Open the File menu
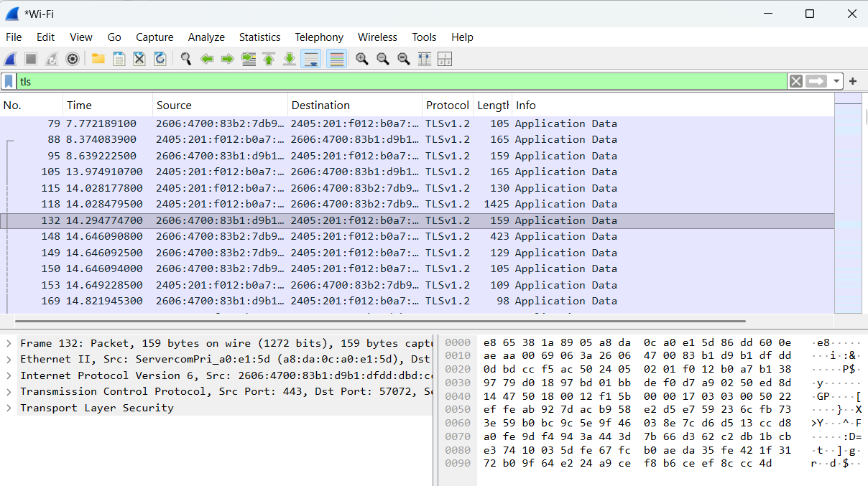This screenshot has width=868, height=486. [x=14, y=37]
